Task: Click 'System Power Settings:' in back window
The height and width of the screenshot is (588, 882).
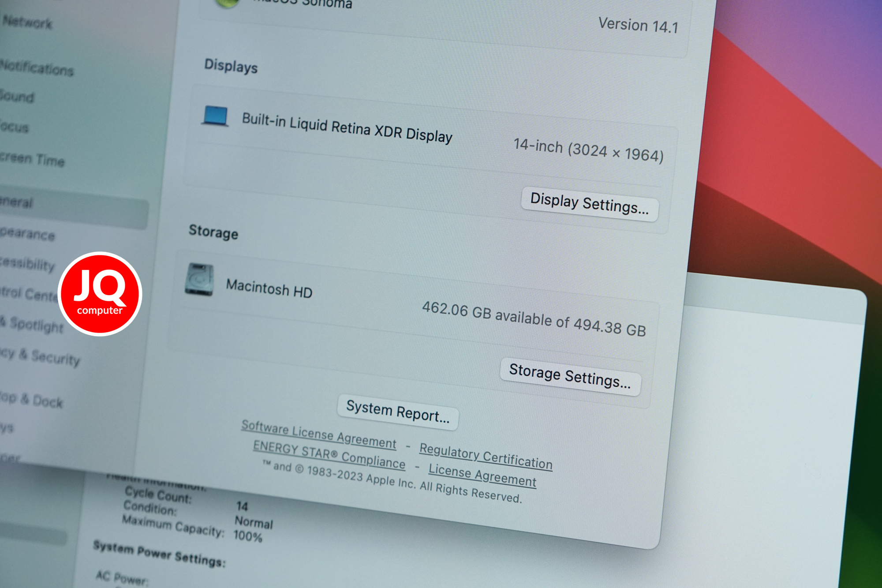Action: (x=160, y=554)
